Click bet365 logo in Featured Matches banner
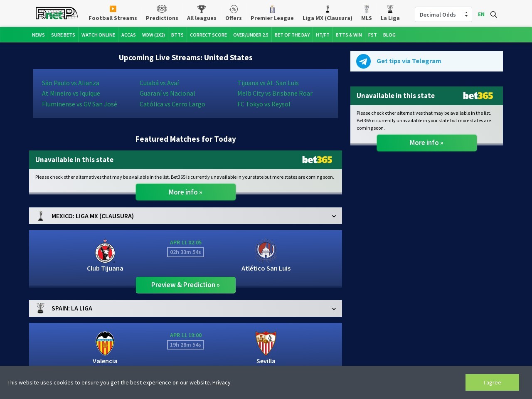Viewport: 532px width, 399px height. pos(317,160)
